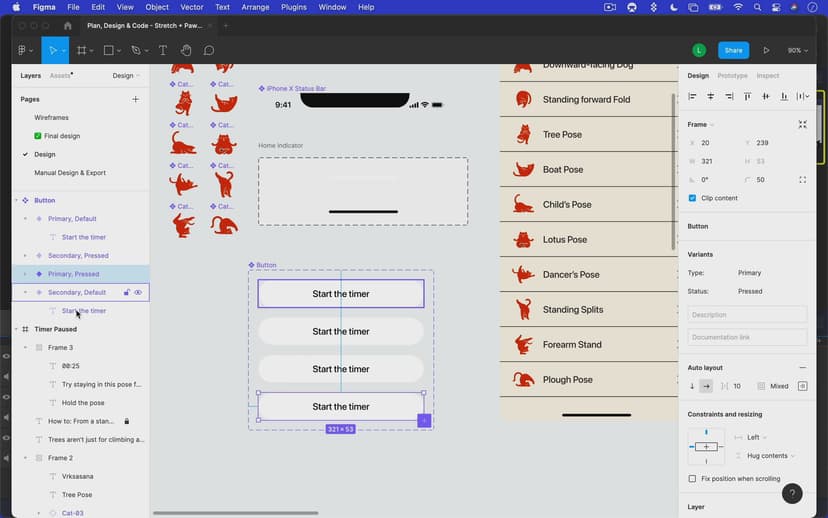This screenshot has height=518, width=828.
Task: Click the Description input field
Action: pyautogui.click(x=746, y=314)
